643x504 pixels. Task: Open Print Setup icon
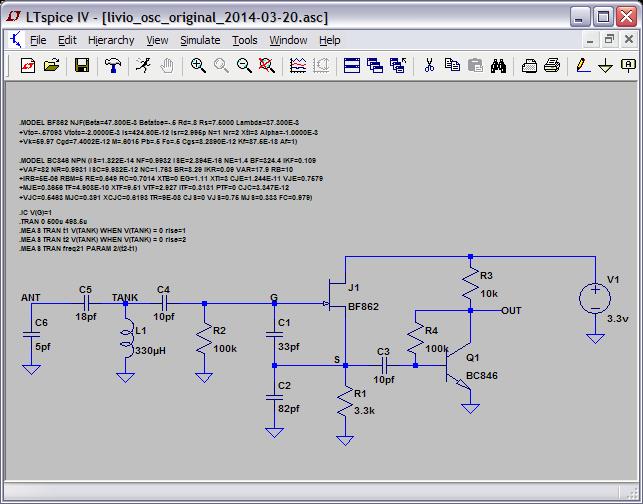(x=529, y=65)
